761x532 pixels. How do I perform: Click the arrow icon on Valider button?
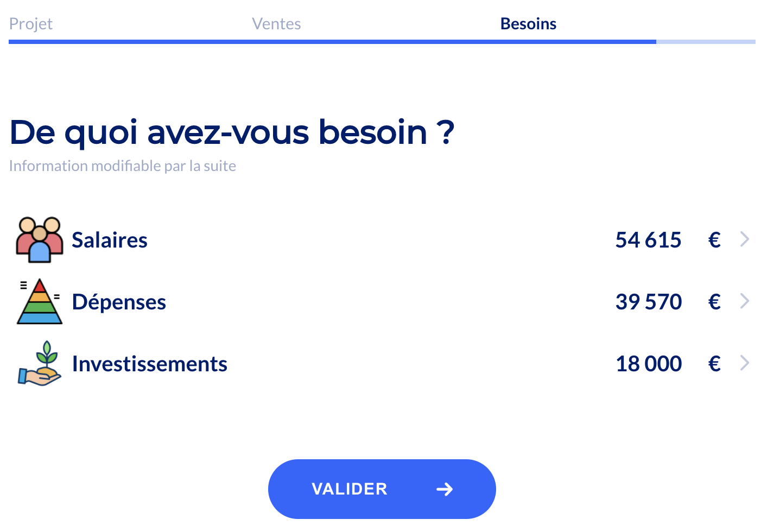445,489
